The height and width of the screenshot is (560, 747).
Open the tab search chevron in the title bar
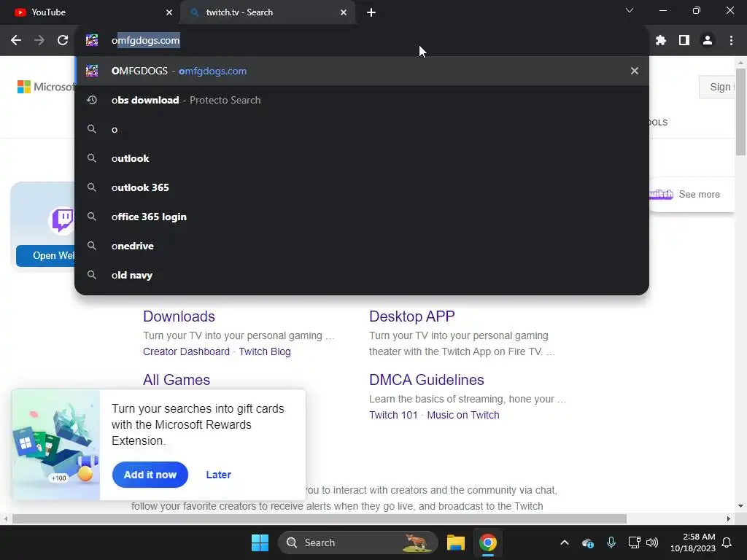630,10
